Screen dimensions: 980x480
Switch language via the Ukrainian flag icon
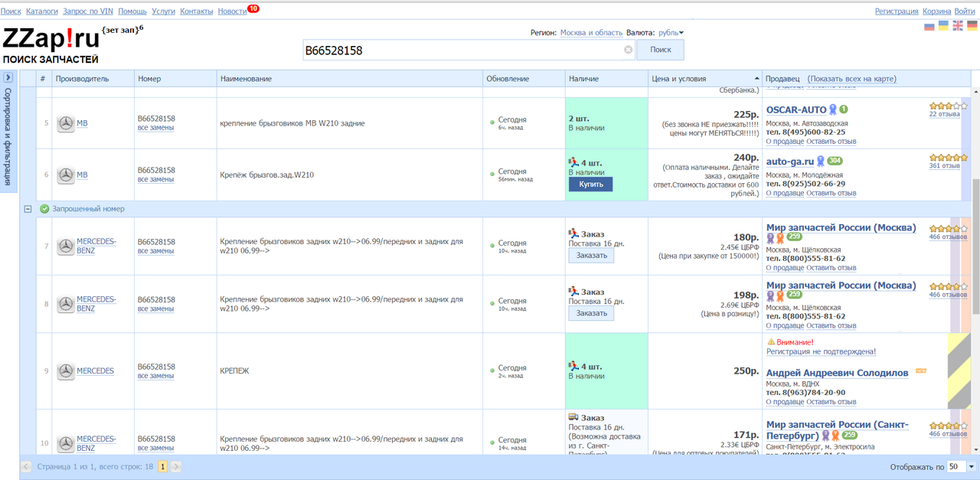(x=944, y=26)
